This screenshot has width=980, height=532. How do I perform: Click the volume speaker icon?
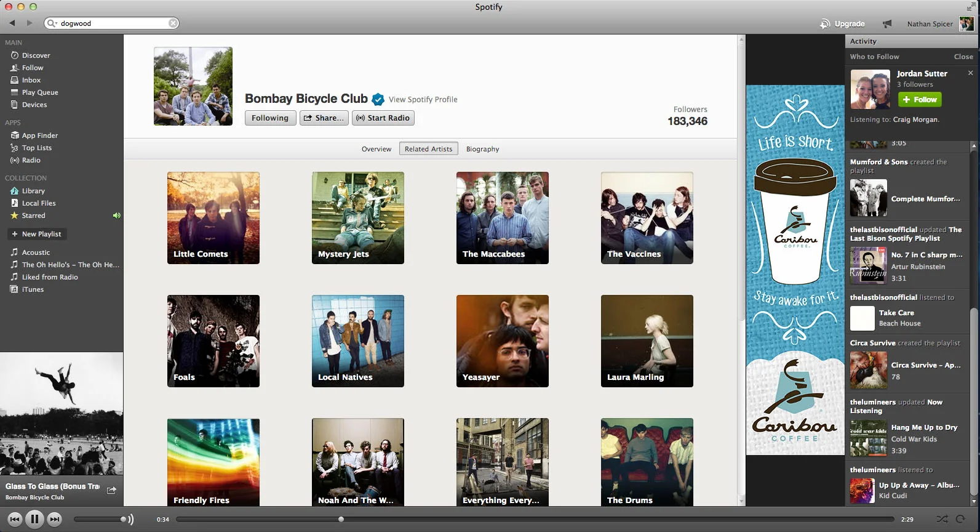130,519
